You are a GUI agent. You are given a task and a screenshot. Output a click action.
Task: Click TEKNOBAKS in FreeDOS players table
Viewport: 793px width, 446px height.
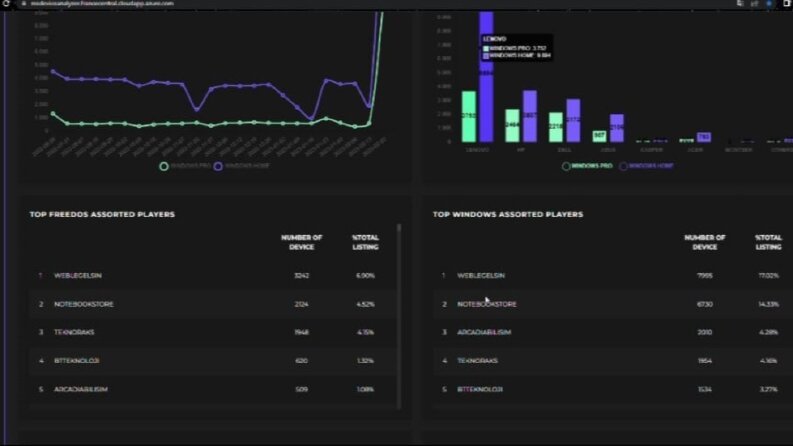point(74,332)
